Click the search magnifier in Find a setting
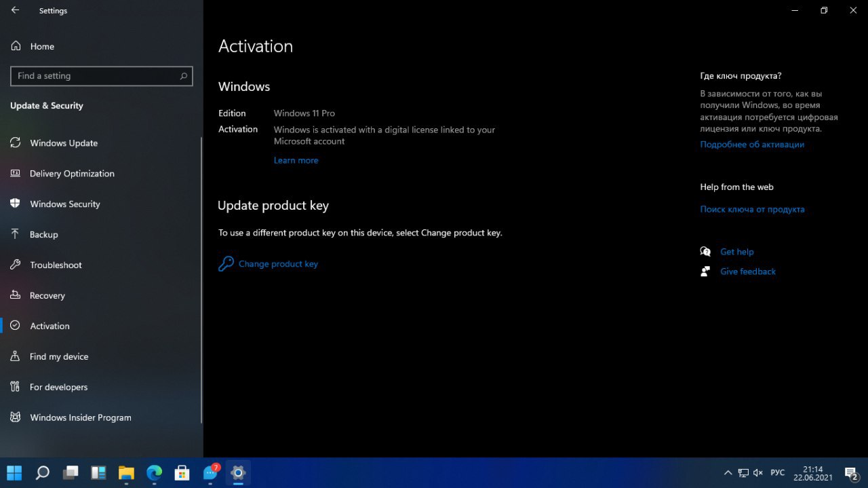This screenshot has width=868, height=488. click(183, 76)
